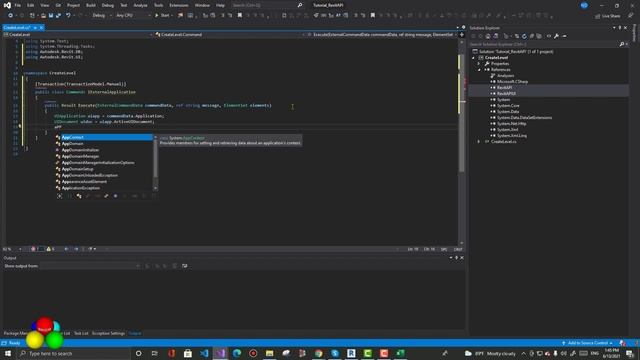The width and height of the screenshot is (640, 360).
Task: Click the Solution Explorer Properties wrench icon
Action: 556,36
